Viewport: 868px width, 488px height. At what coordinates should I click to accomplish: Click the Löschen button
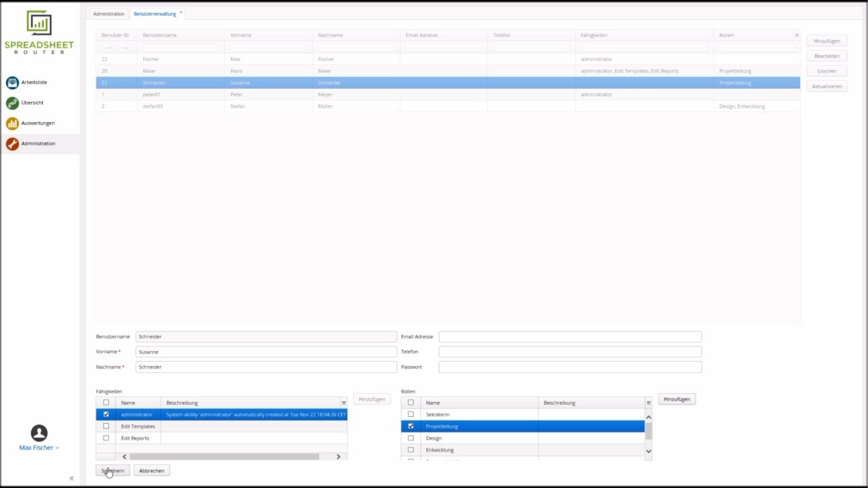click(827, 71)
